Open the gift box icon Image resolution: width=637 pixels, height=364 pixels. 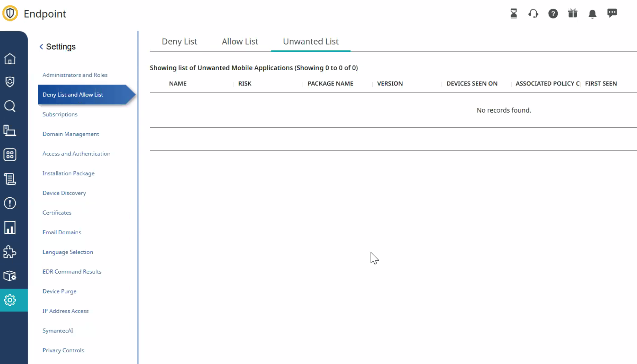click(x=572, y=14)
